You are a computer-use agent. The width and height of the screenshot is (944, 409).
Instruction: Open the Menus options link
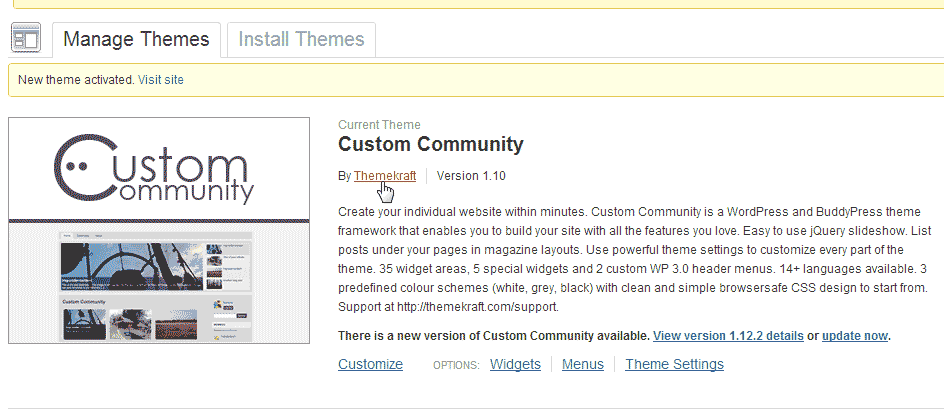pos(583,364)
